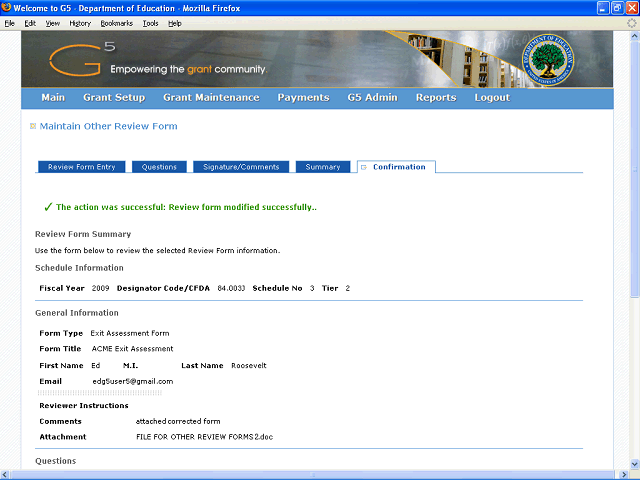Click the G5 logo in banner
The width and height of the screenshot is (640, 480).
82,60
